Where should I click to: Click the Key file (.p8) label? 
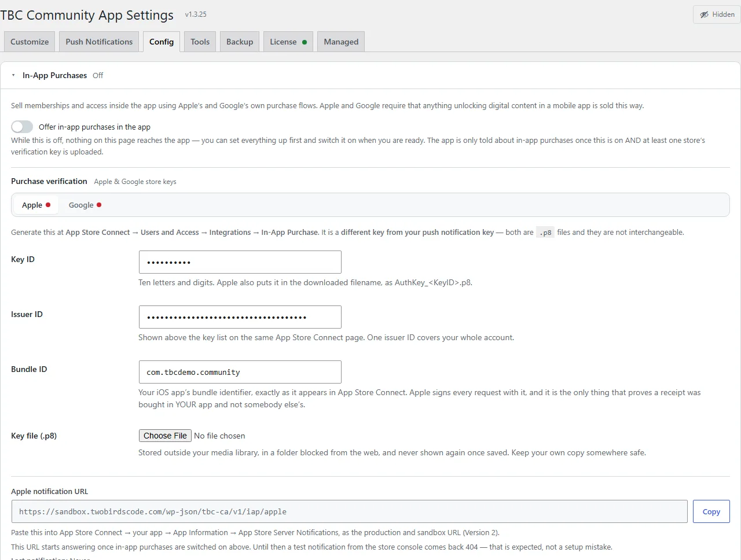tap(34, 436)
